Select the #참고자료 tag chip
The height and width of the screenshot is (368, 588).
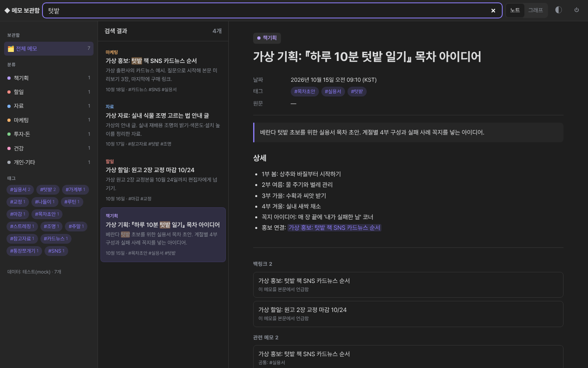pos(22,239)
